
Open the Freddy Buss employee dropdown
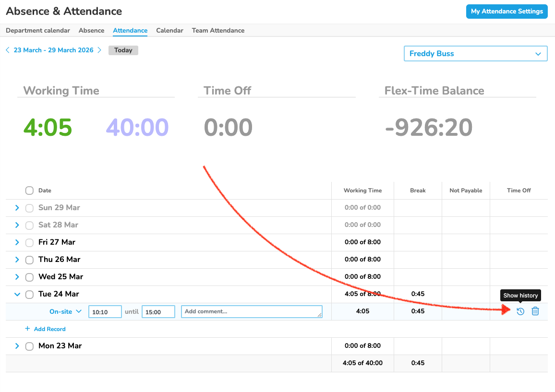click(475, 54)
